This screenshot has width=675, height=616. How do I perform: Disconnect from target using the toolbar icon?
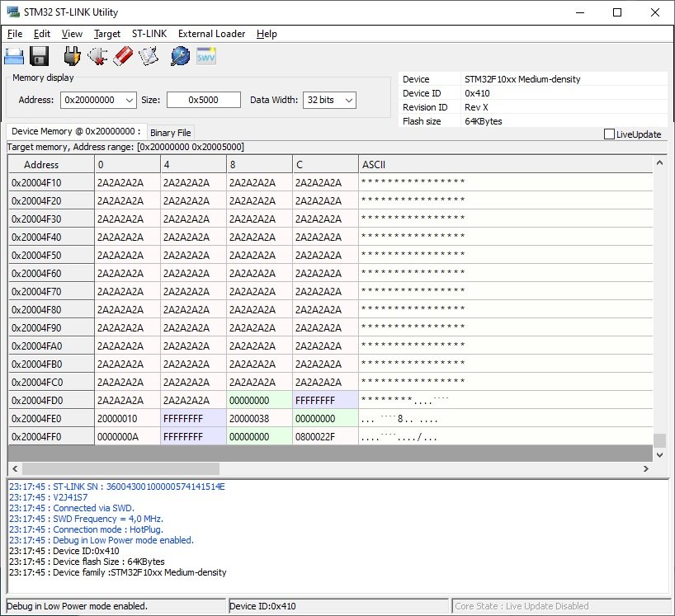(x=97, y=56)
